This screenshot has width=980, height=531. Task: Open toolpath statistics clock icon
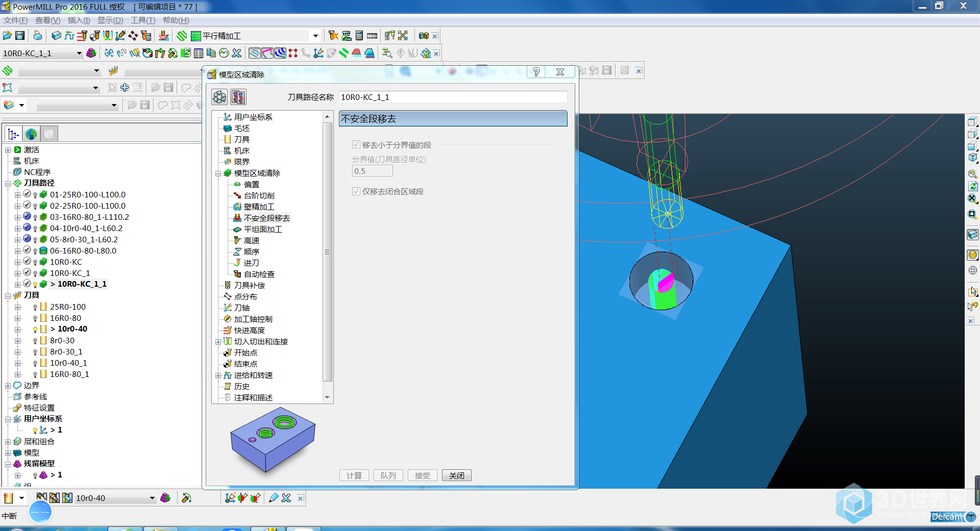click(x=224, y=53)
